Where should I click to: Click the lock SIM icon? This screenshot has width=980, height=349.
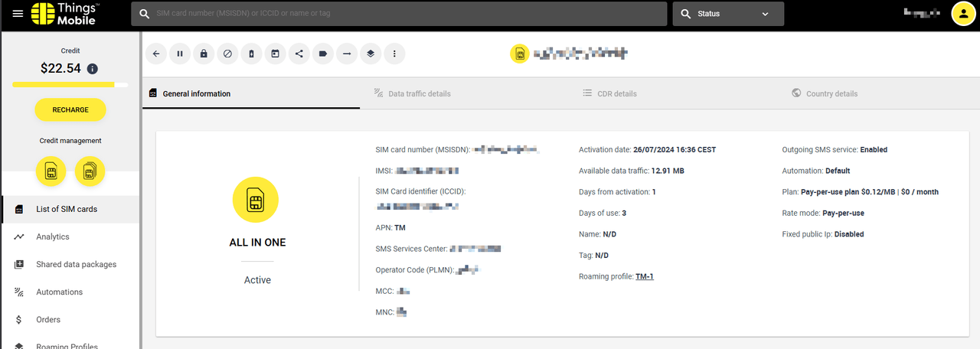coord(204,54)
